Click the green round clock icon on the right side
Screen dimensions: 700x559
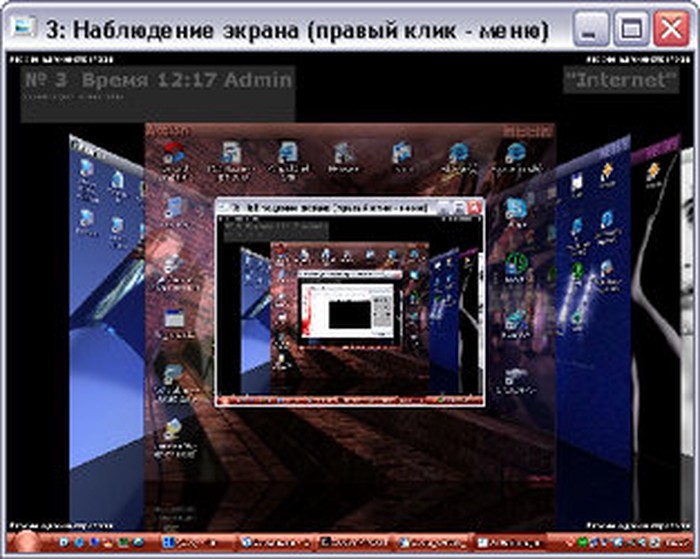coord(517,263)
